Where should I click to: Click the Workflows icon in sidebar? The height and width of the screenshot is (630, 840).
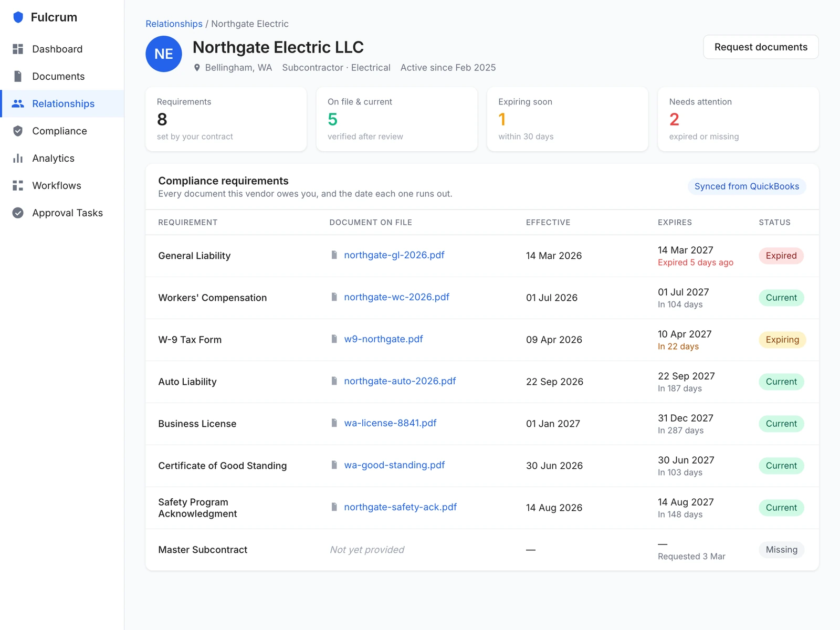click(18, 185)
